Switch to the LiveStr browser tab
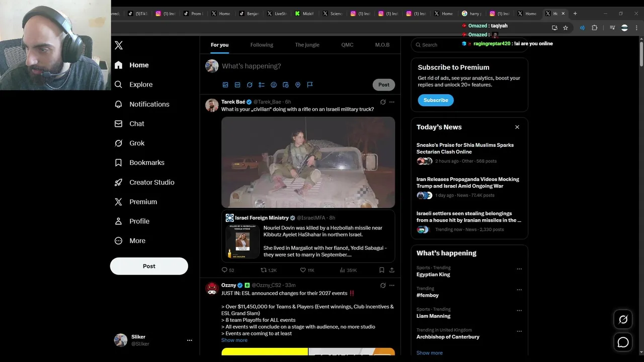 tap(277, 14)
